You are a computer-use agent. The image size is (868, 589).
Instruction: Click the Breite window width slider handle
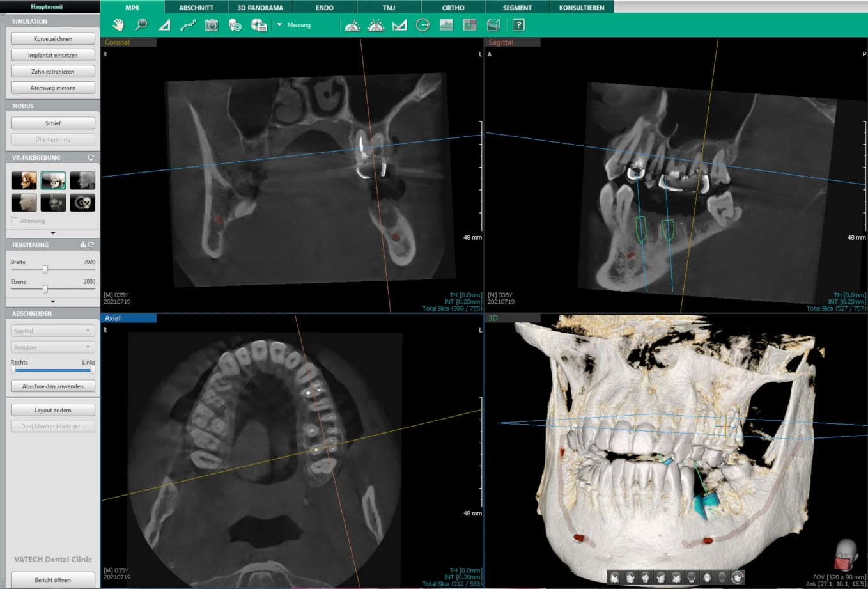pyautogui.click(x=45, y=270)
